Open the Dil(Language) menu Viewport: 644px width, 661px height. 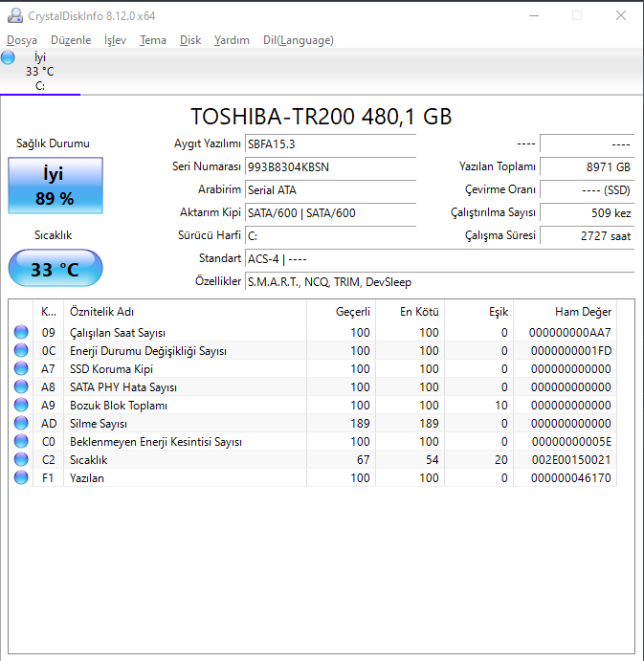click(x=298, y=40)
